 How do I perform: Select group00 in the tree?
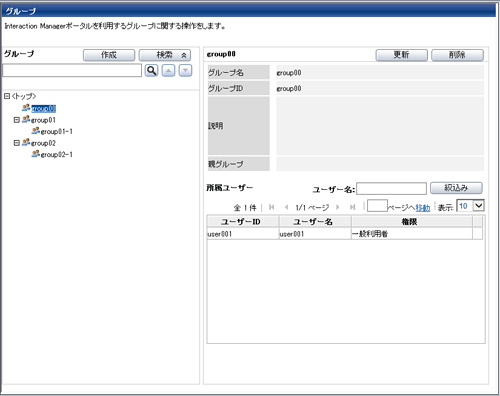44,109
